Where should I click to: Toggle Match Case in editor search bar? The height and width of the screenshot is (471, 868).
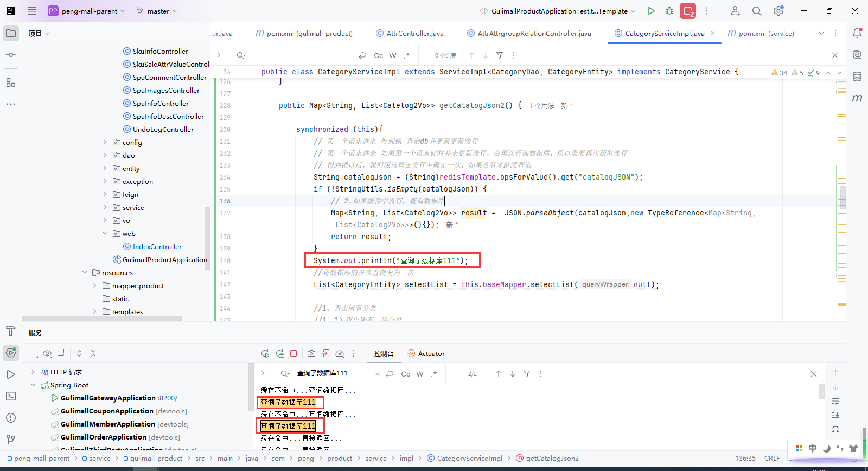(x=379, y=55)
